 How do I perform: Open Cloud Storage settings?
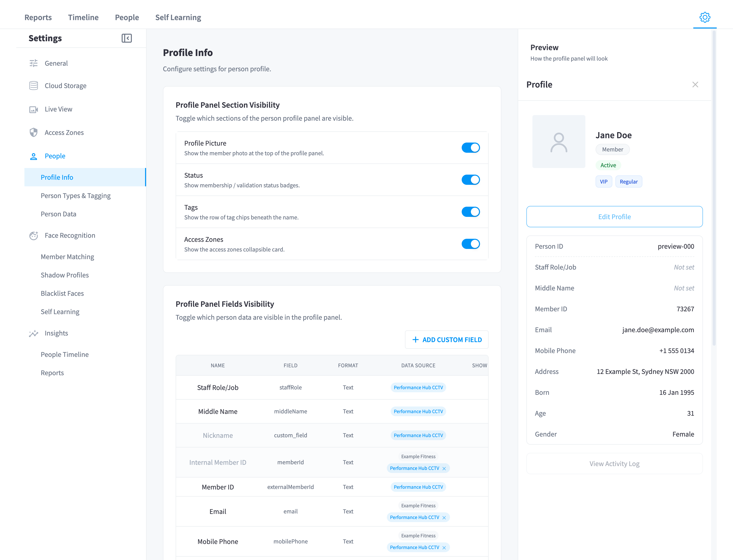pos(65,86)
